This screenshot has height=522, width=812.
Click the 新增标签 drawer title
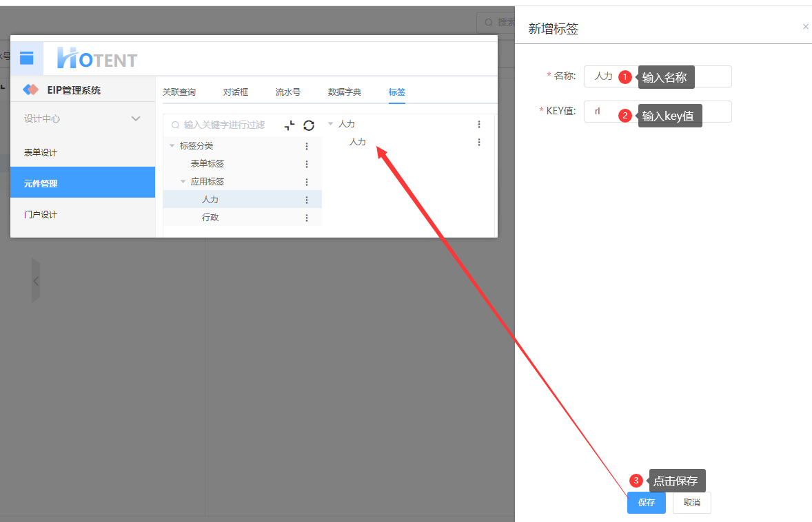click(x=553, y=28)
